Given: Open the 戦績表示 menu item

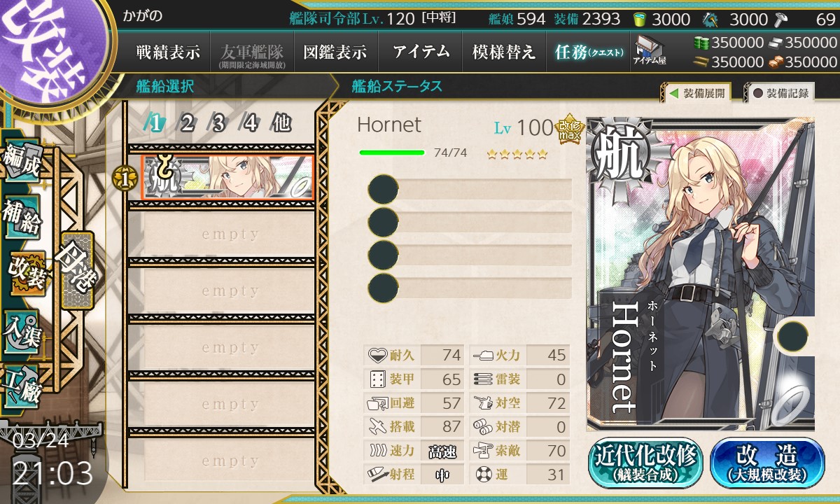Looking at the screenshot, I should [168, 52].
